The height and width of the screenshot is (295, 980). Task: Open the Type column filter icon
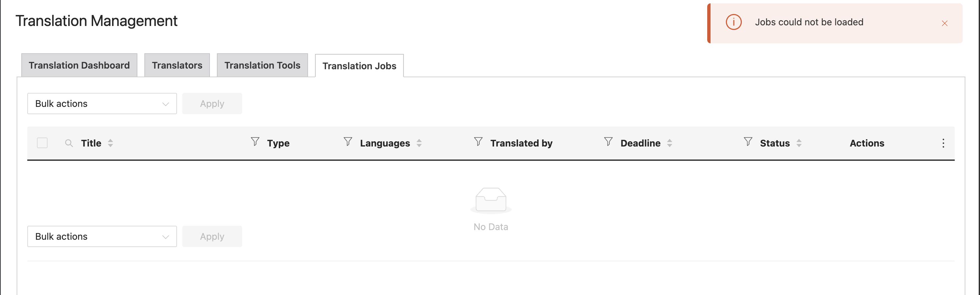[x=255, y=142]
